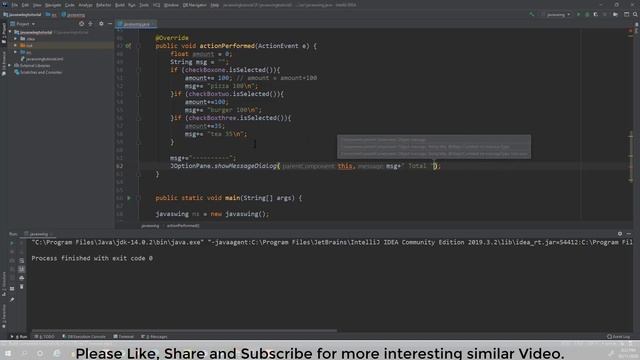Expand External Libraries node

point(10,65)
